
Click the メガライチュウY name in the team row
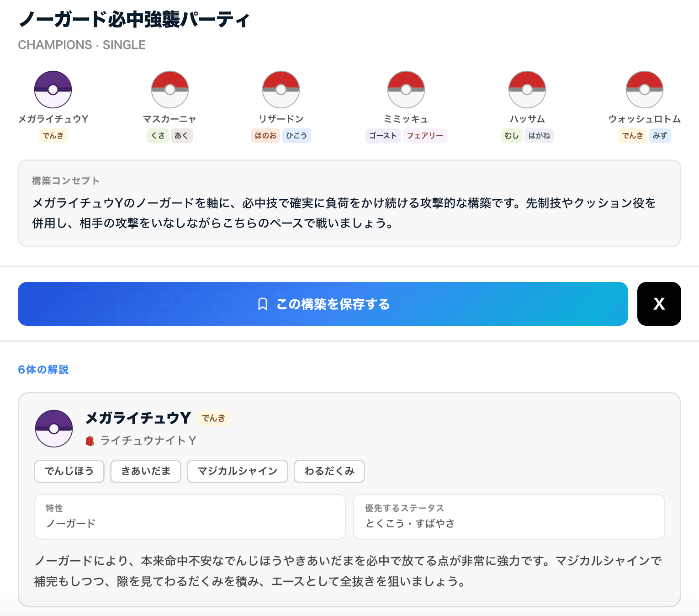(x=53, y=119)
